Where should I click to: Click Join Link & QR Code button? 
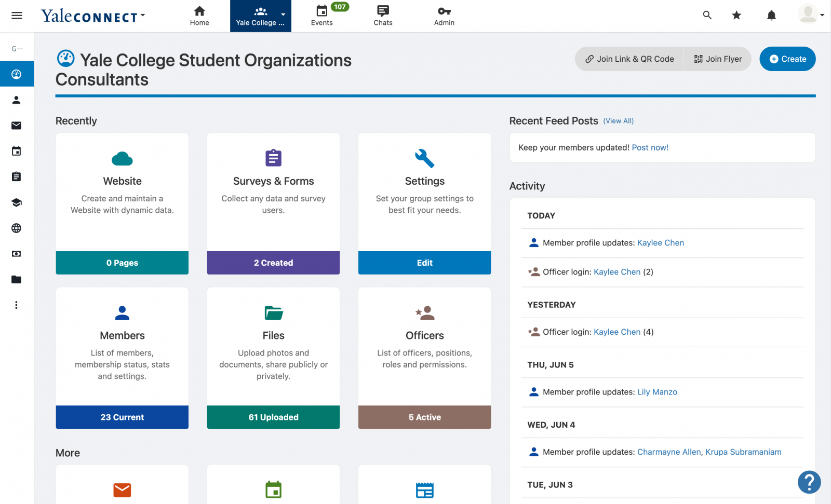coord(629,59)
